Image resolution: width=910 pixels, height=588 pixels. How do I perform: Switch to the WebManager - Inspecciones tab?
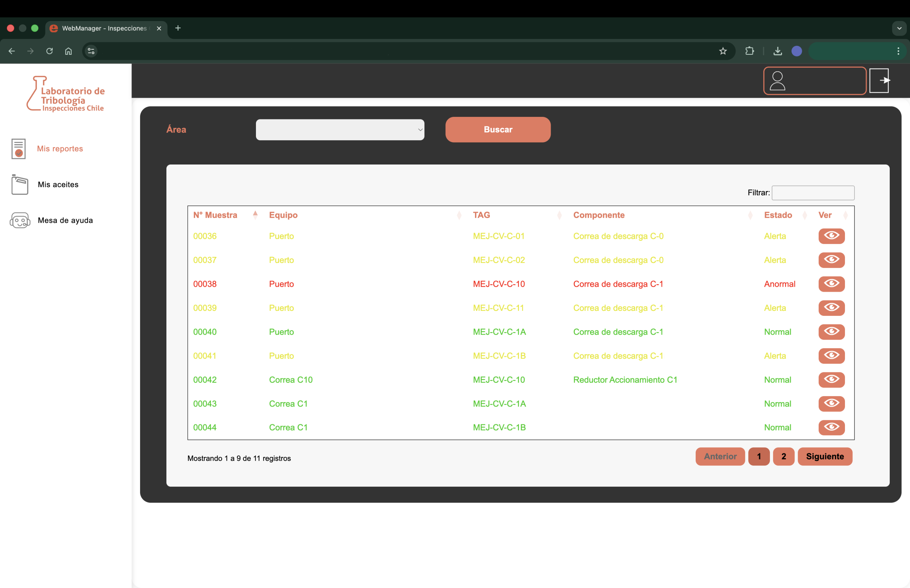click(104, 28)
